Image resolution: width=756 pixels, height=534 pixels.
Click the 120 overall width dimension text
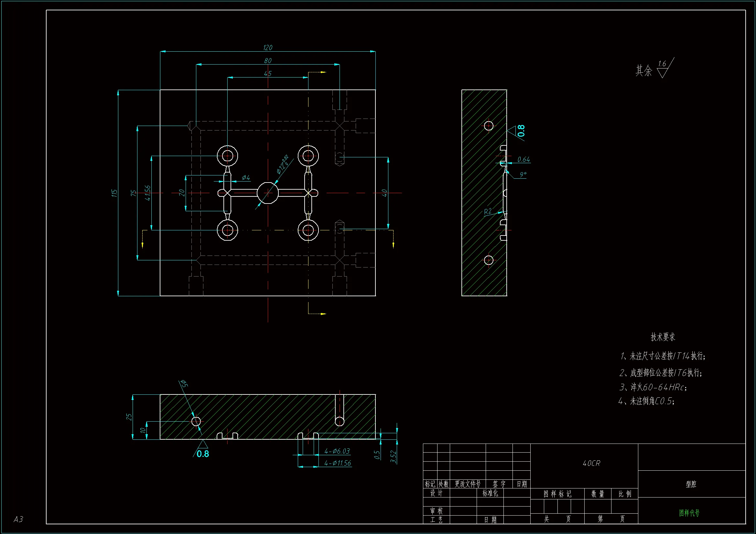click(x=268, y=48)
